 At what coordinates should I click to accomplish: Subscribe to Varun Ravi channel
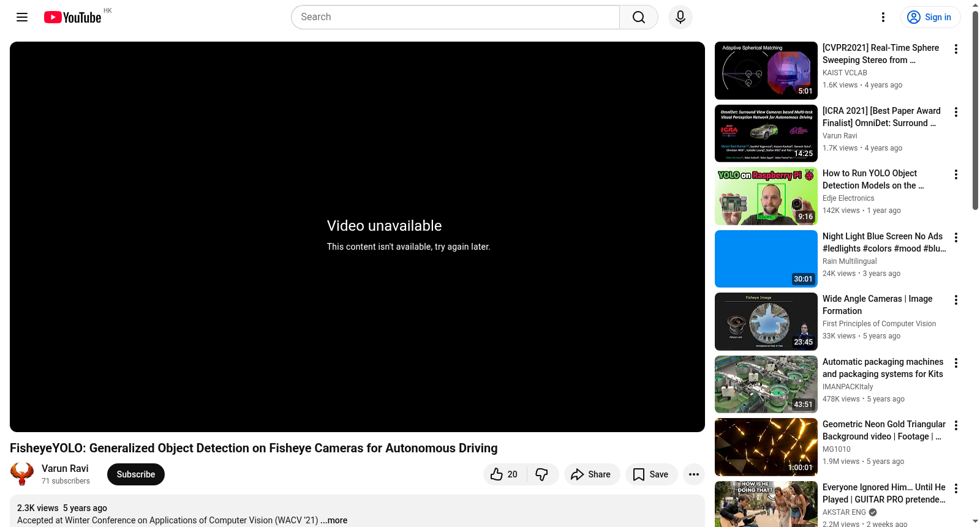pos(136,474)
